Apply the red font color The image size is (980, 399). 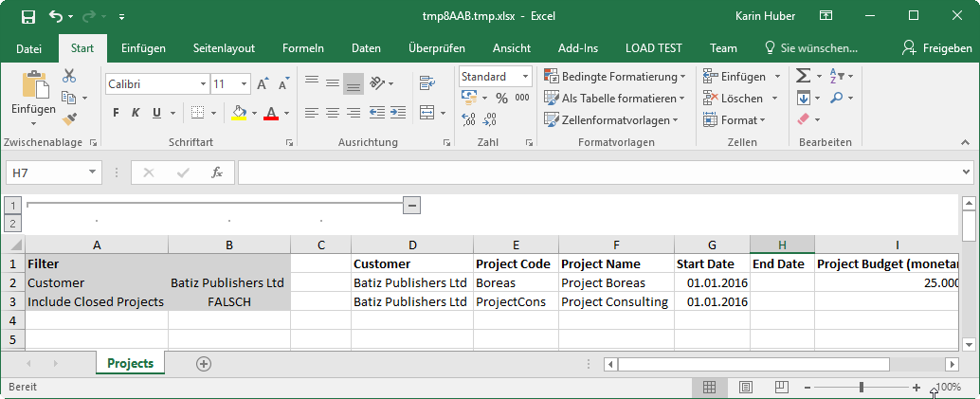pos(271,113)
